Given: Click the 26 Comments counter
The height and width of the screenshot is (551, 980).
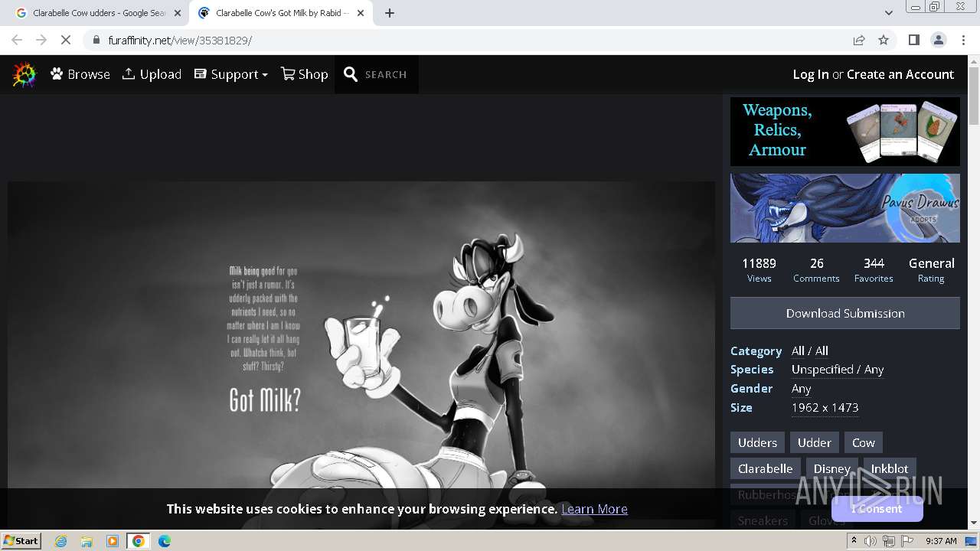Looking at the screenshot, I should (816, 270).
